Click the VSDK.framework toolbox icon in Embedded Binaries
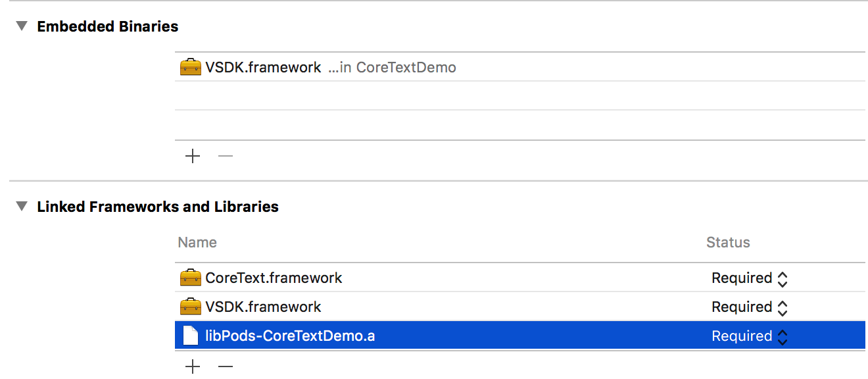The height and width of the screenshot is (379, 868). tap(190, 67)
